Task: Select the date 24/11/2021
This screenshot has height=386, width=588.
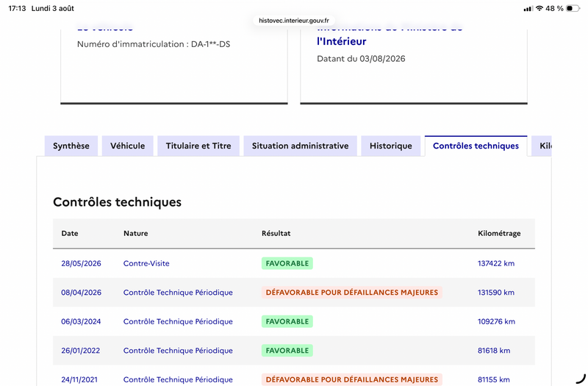Action: (x=79, y=379)
